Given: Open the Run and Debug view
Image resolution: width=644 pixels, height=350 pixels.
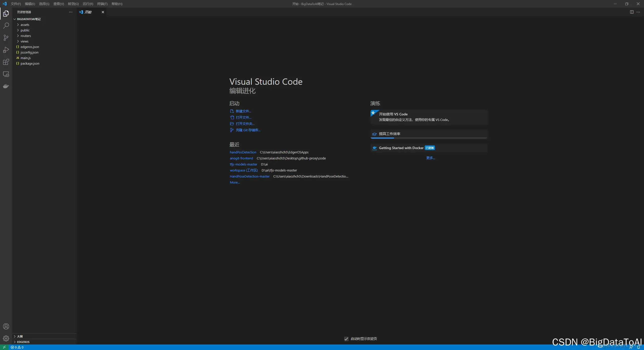Looking at the screenshot, I should 6,50.
